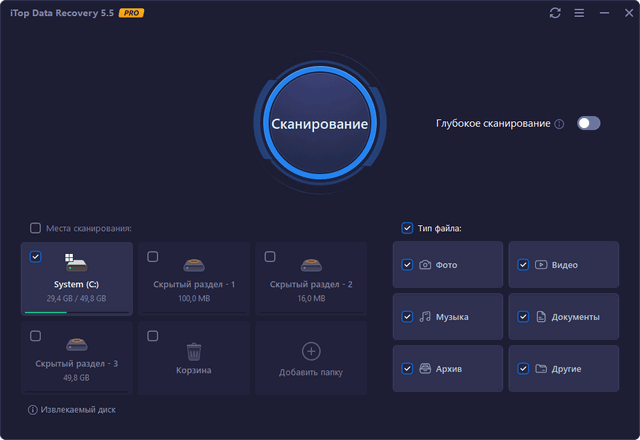Click the info icon beside Извлекаемый диск
This screenshot has width=640, height=440.
[x=33, y=410]
